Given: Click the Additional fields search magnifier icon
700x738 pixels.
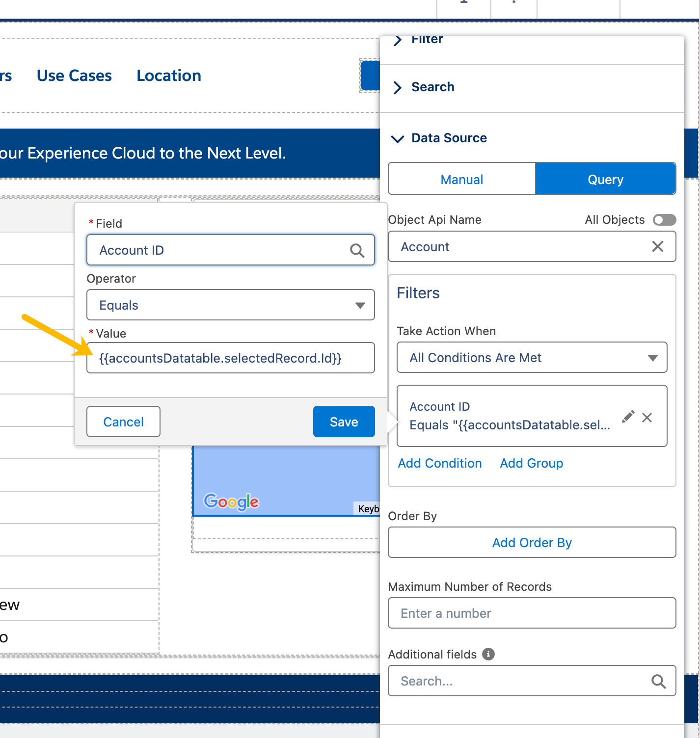Looking at the screenshot, I should point(658,681).
